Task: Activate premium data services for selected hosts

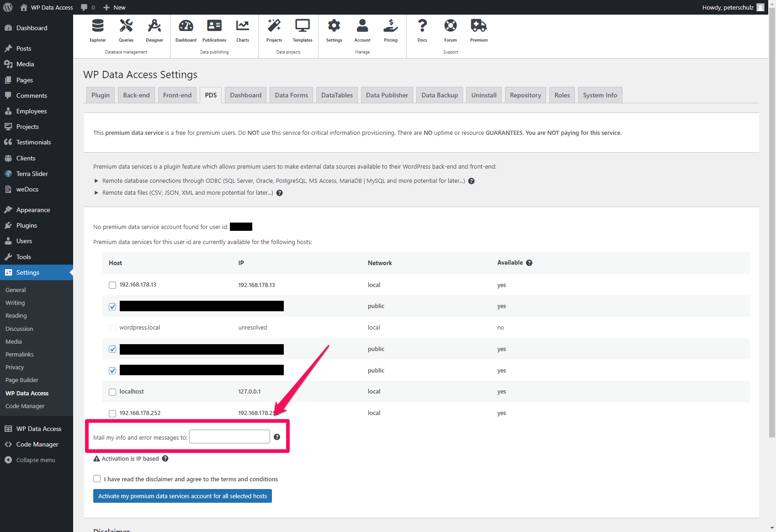Action: tap(182, 496)
